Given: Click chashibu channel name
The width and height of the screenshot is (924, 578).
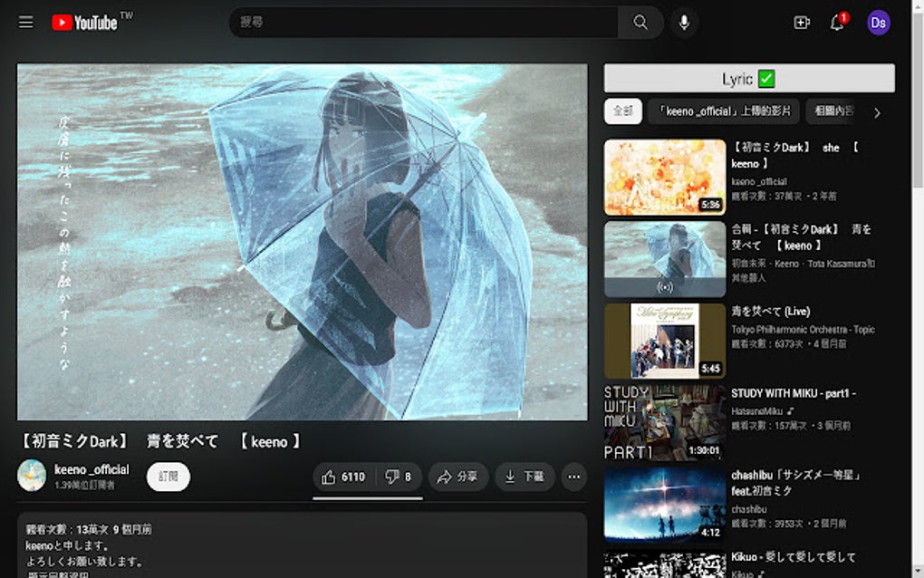Looking at the screenshot, I should click(x=749, y=509).
